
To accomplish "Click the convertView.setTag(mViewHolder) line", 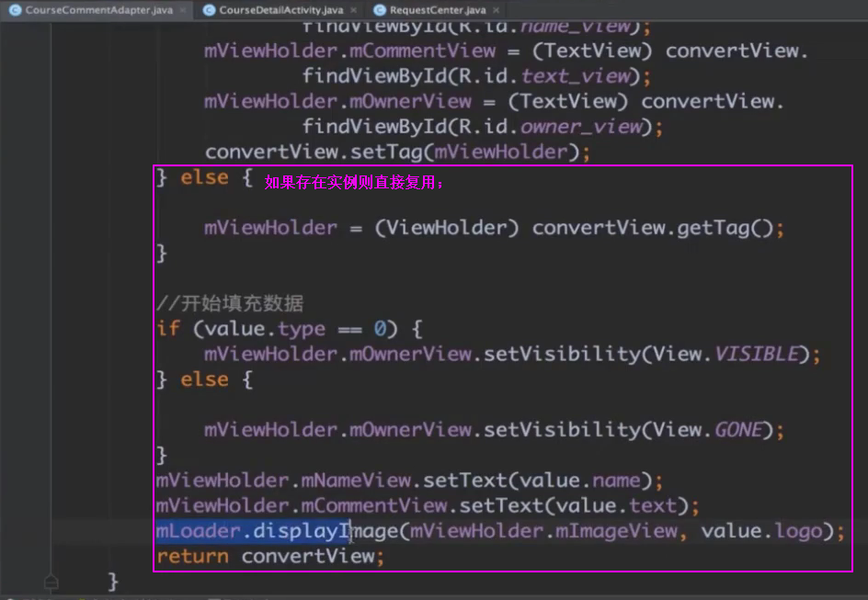I will [x=397, y=153].
